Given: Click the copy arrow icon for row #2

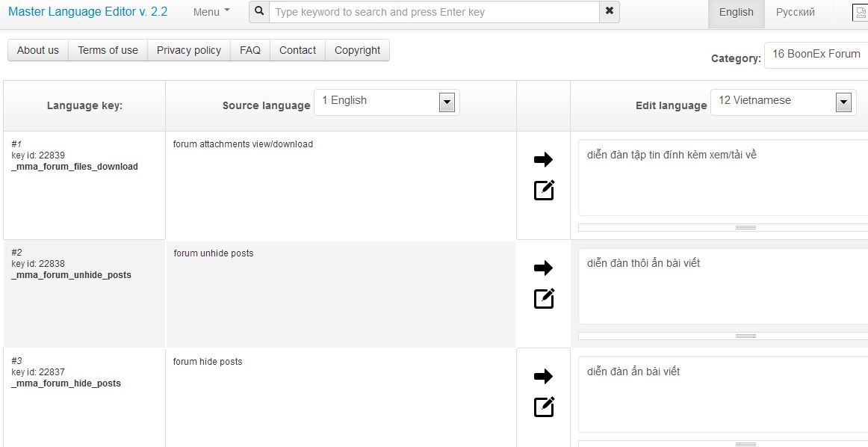Looking at the screenshot, I should [543, 268].
